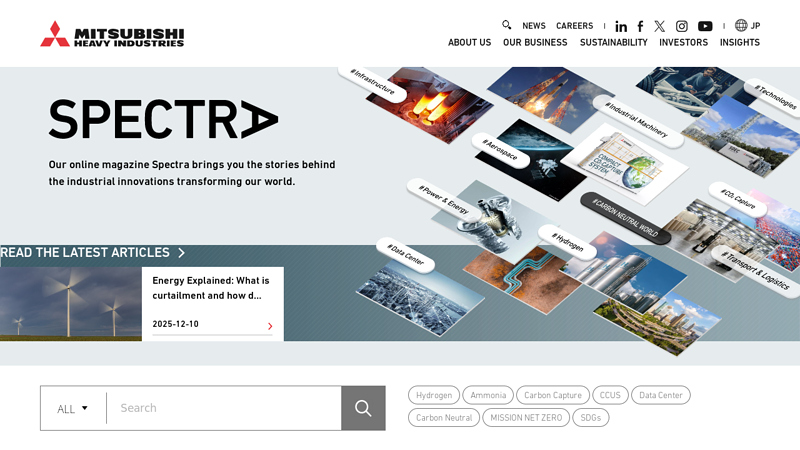Viewport: 800px width, 450px height.
Task: Submit search with gray magnifier button
Action: [363, 408]
